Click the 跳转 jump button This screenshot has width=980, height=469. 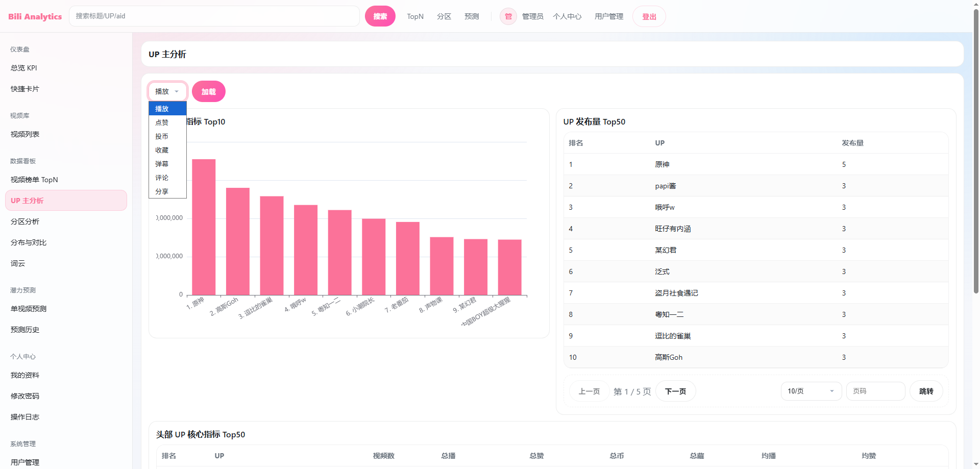[x=926, y=391]
